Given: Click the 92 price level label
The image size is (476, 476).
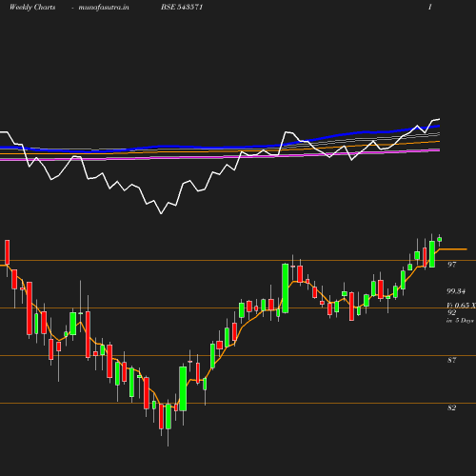Looking at the screenshot, I should click(452, 312).
